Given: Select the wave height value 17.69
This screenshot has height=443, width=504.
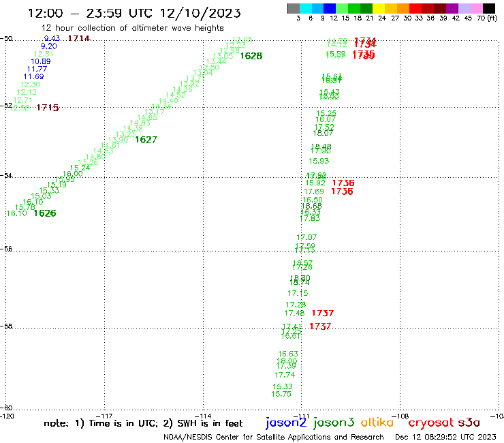Looking at the screenshot, I should pyautogui.click(x=314, y=192).
